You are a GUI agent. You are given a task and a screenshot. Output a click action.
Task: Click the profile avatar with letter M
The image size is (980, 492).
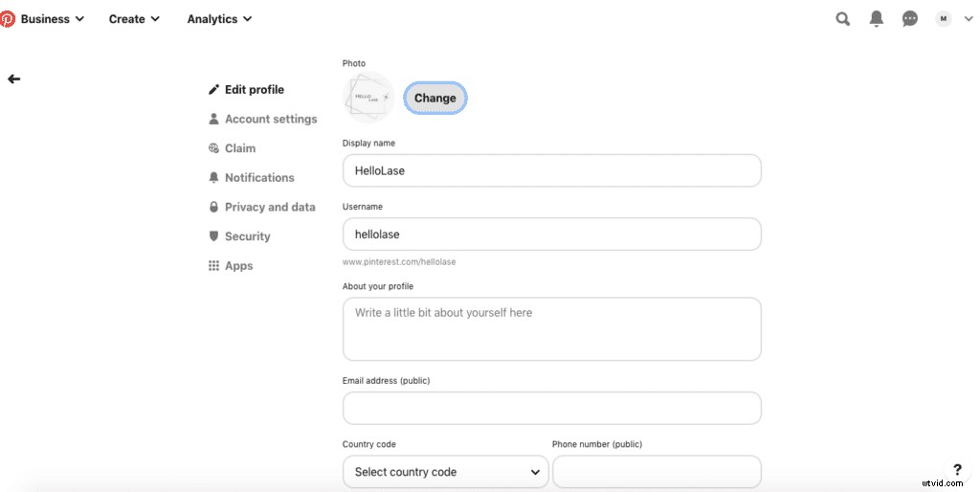pyautogui.click(x=944, y=18)
